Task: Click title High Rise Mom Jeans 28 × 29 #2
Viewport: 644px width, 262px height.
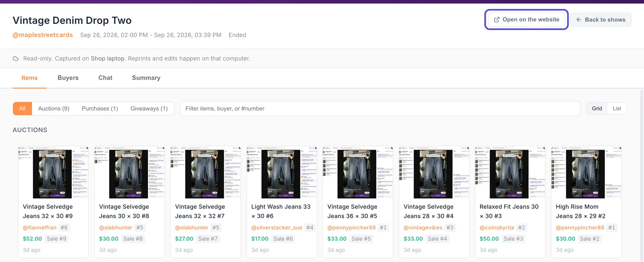Action: 581,211
